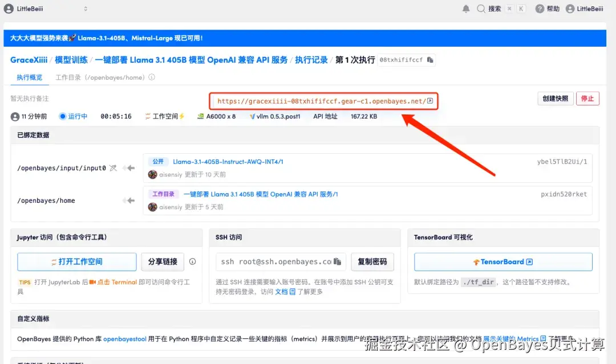Click the 复制密码 button
Screen dimensions: 616x364
pyautogui.click(x=372, y=261)
